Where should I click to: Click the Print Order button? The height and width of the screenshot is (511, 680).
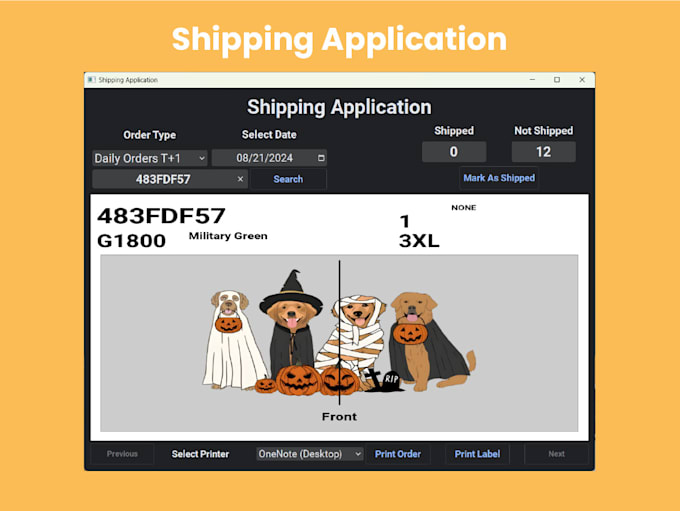pos(398,454)
